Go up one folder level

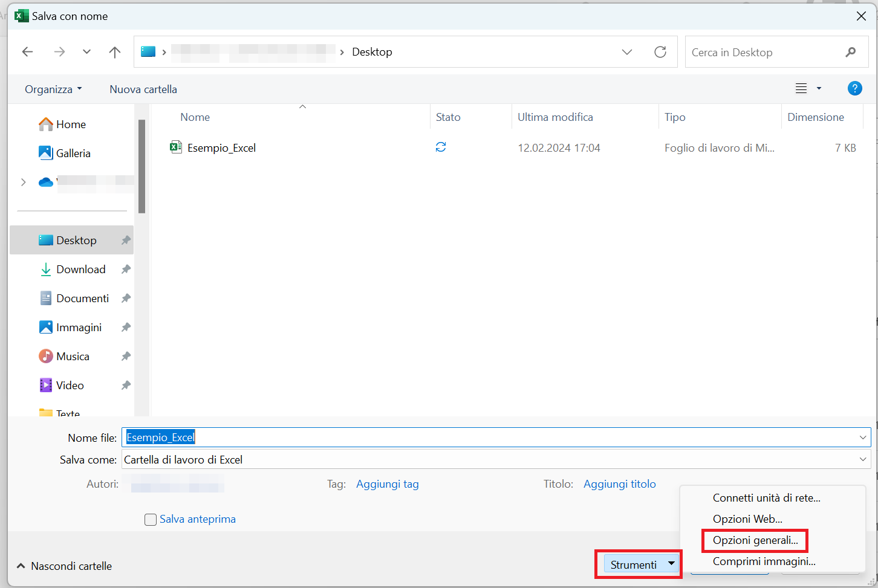[115, 52]
